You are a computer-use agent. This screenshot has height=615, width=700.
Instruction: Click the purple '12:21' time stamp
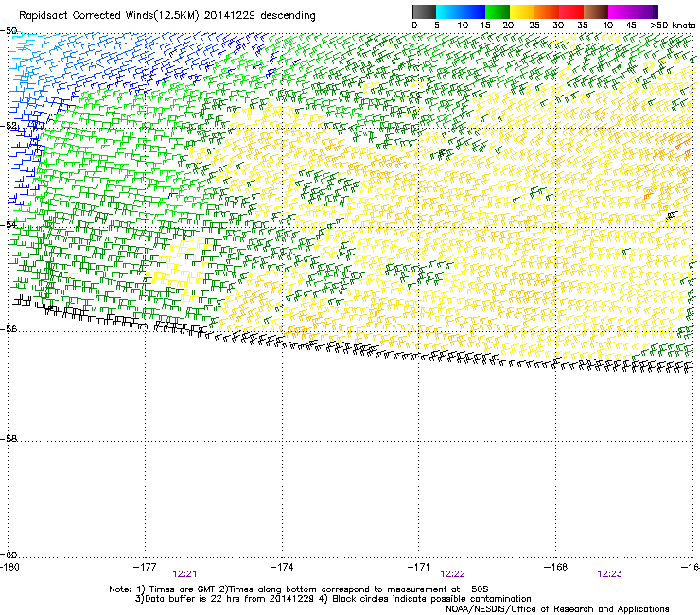pyautogui.click(x=184, y=574)
